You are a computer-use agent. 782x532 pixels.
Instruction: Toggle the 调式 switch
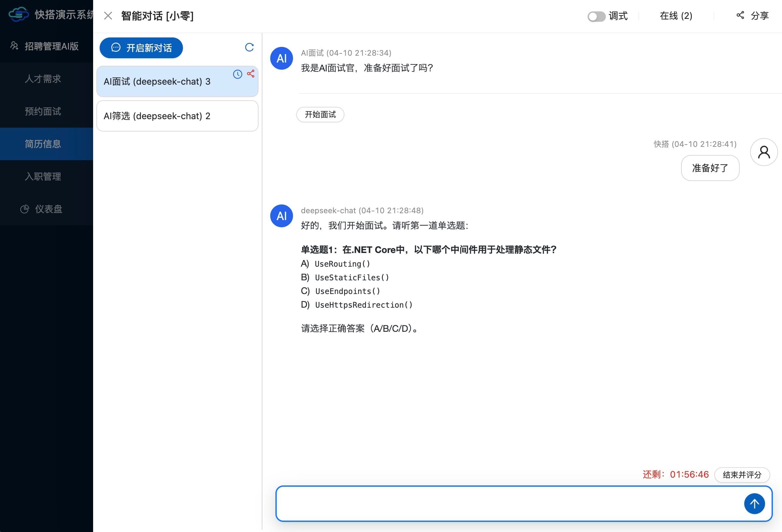[596, 16]
